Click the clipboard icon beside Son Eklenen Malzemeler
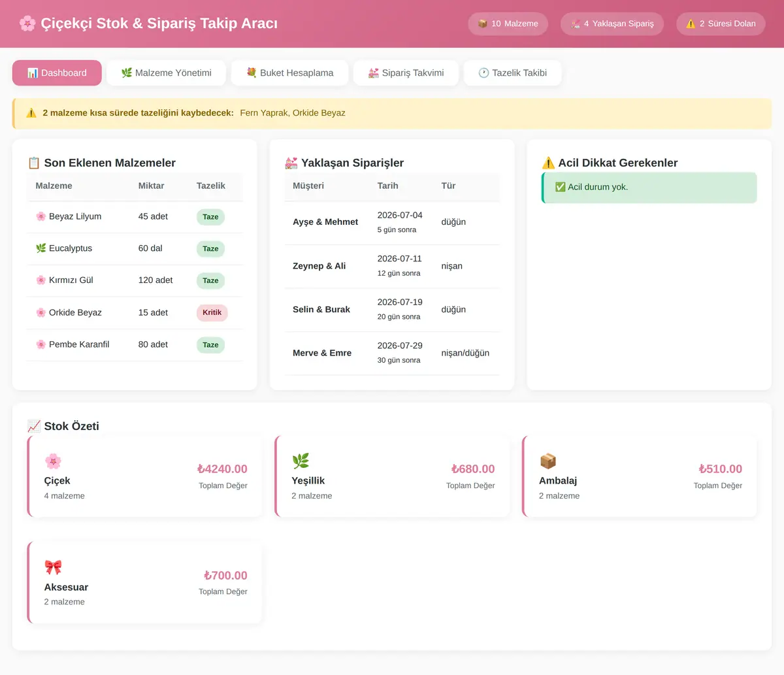The width and height of the screenshot is (784, 675). pyautogui.click(x=34, y=163)
